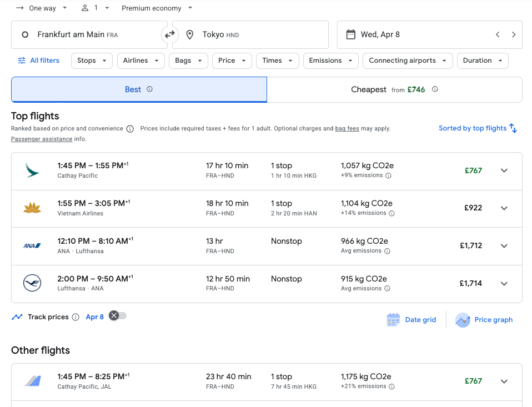532x407 pixels.
Task: Click the previous date arrow
Action: 498,35
